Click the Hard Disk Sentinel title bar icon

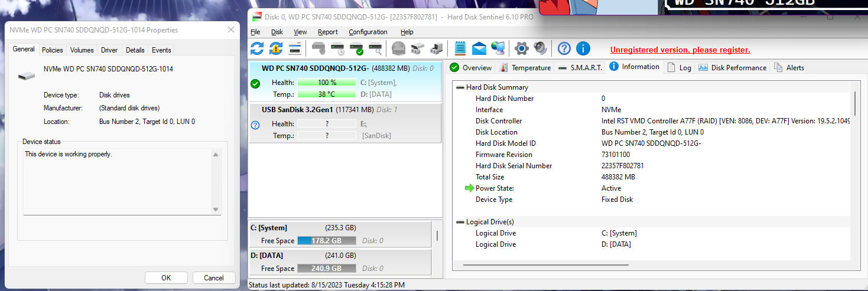256,17
